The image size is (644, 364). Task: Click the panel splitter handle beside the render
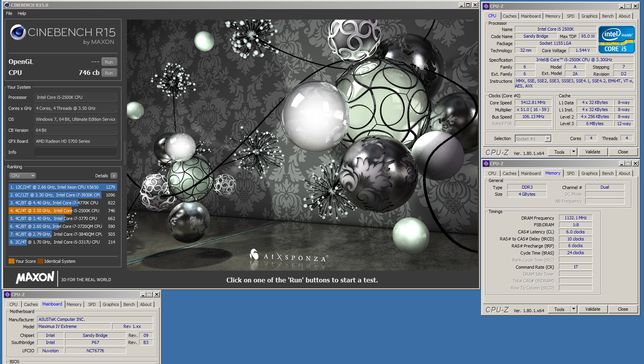(125, 153)
